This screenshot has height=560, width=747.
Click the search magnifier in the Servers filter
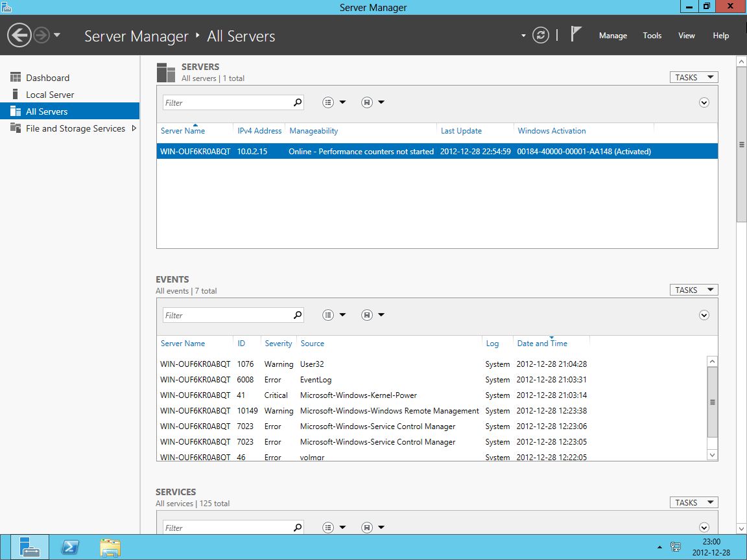(x=298, y=102)
